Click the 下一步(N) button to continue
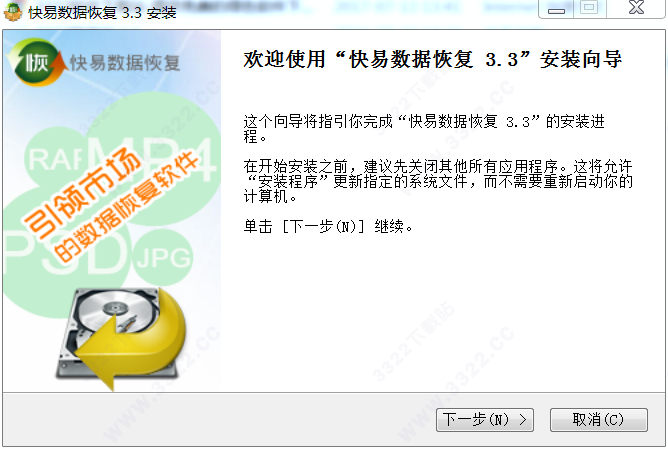Viewport: 668px width, 449px height. (485, 420)
